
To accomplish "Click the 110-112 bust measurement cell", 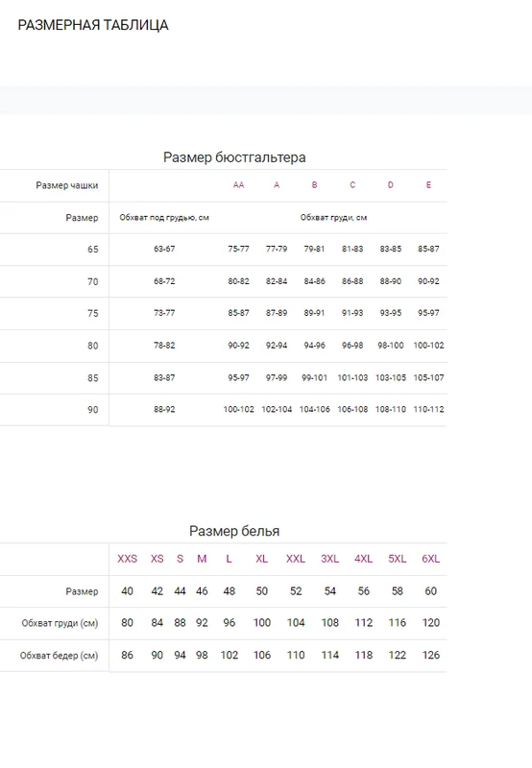I will 428,410.
